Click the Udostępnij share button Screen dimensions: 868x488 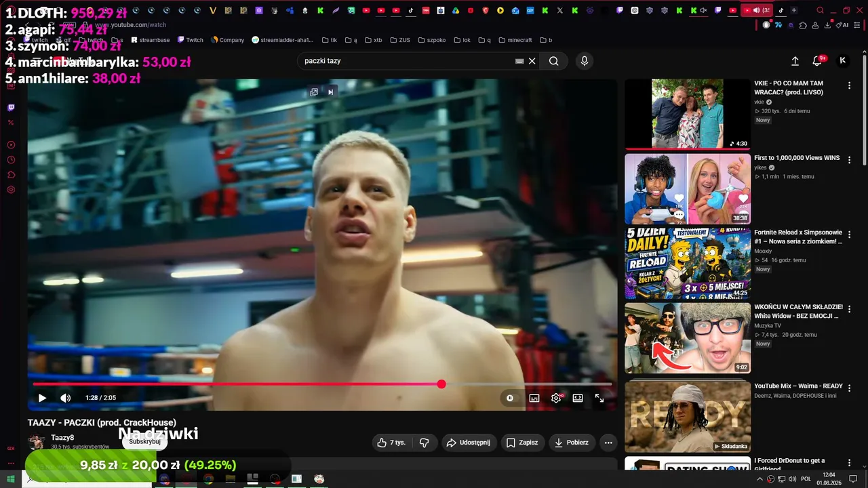[469, 443]
